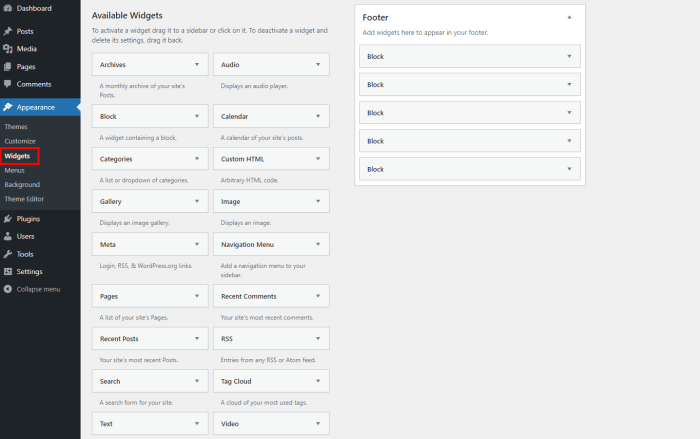Open the Appearance menu
This screenshot has width=700, height=439.
[36, 107]
